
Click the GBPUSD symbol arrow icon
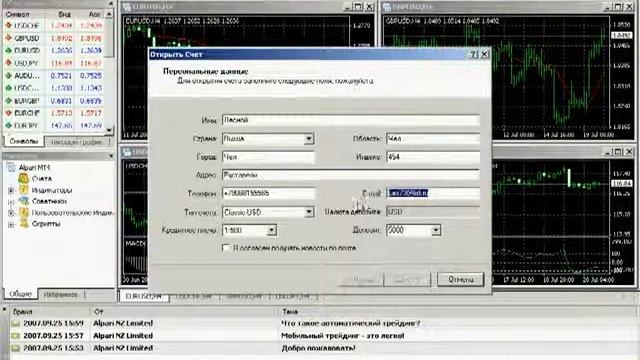(8, 38)
